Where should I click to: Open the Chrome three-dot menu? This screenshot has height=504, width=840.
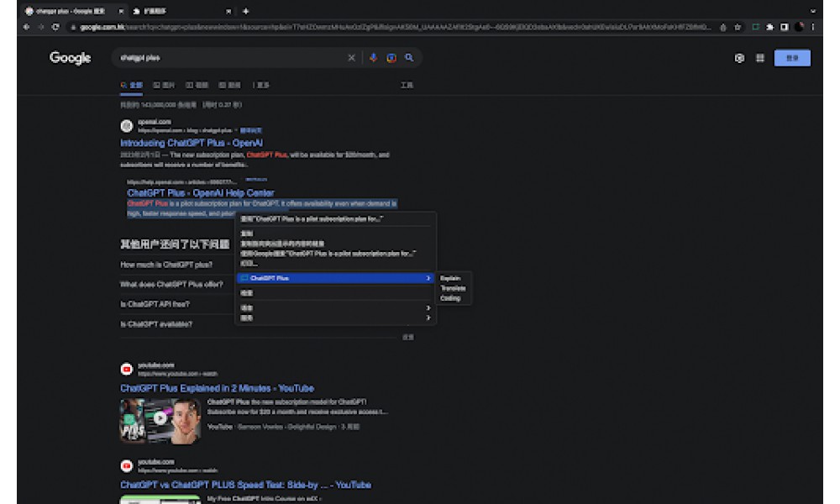pyautogui.click(x=812, y=27)
